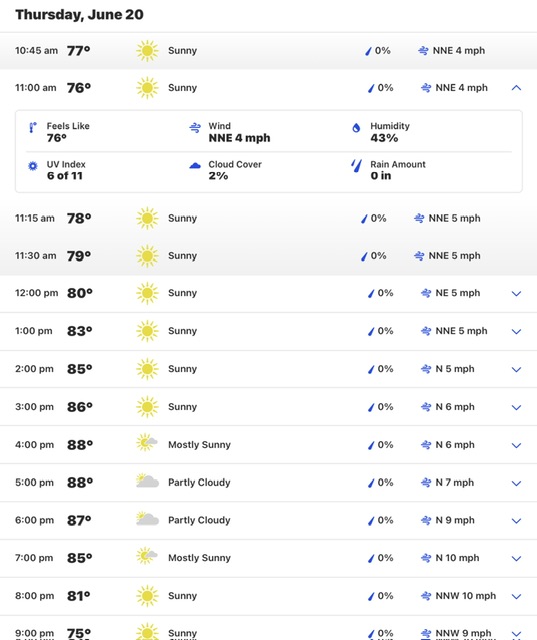Click the Feels Like thermometer icon
Screen dimensions: 537x640
click(x=33, y=128)
